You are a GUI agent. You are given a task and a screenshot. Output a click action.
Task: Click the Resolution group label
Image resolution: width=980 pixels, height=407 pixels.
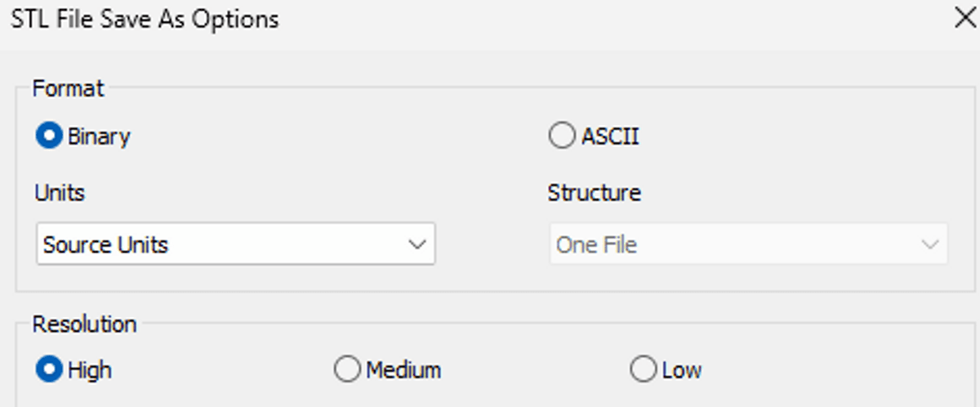pos(85,324)
